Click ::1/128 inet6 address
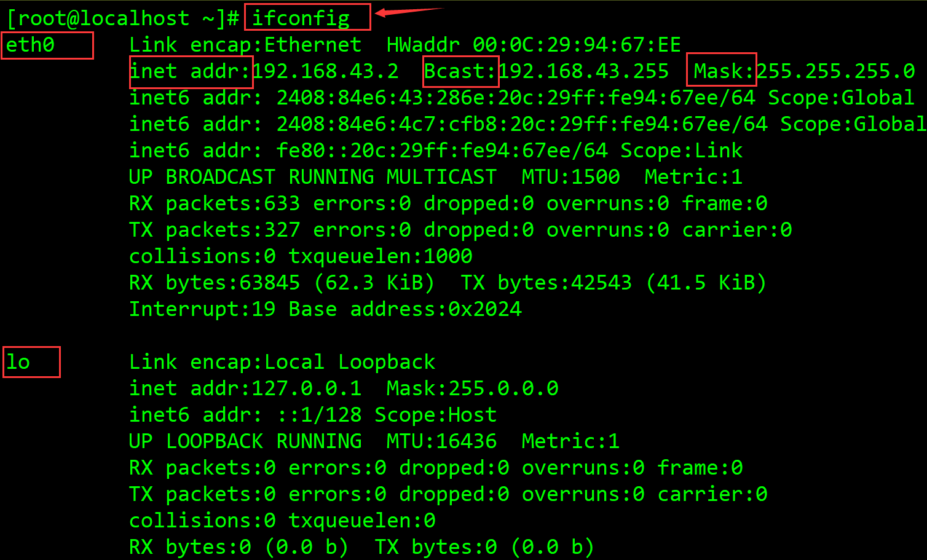 [x=319, y=415]
